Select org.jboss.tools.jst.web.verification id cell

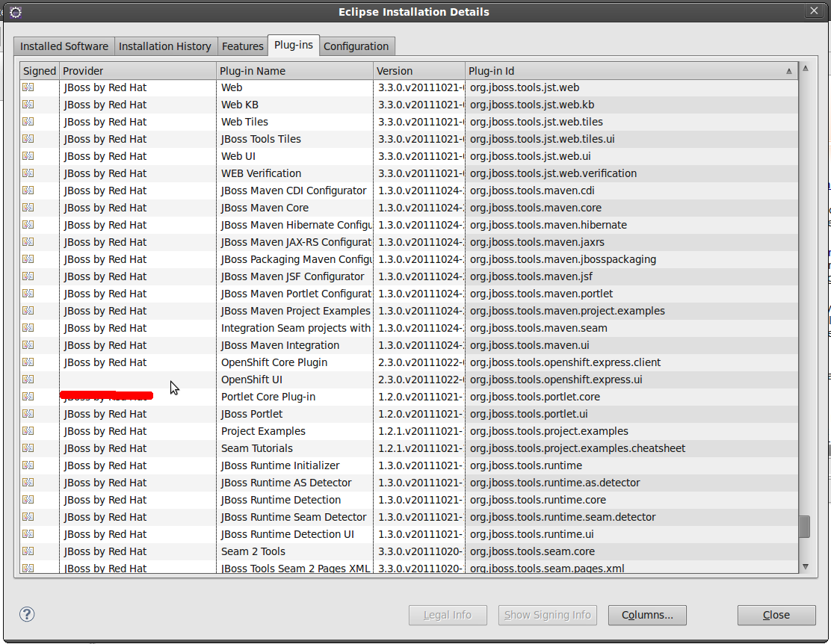tap(553, 173)
